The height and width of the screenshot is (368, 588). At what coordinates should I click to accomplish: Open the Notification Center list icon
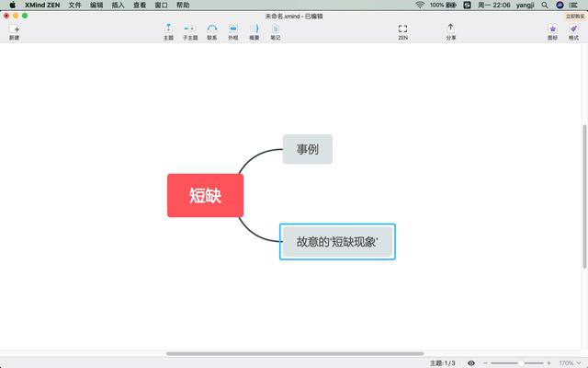(x=573, y=5)
